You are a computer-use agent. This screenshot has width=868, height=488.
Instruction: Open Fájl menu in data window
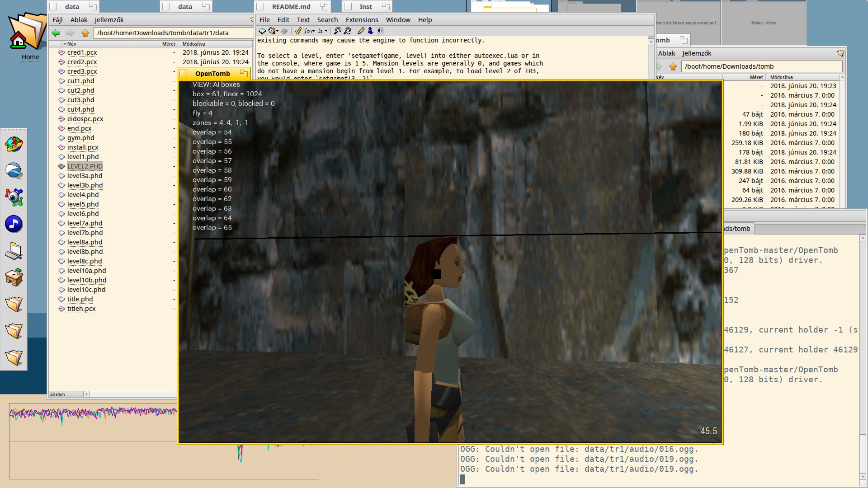(x=57, y=20)
